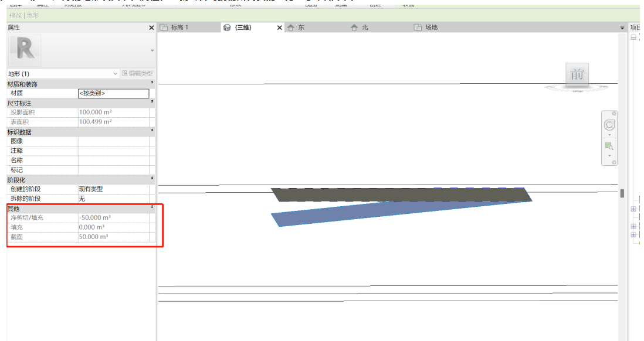Click the 3D view vertical scrollbar thumb

pyautogui.click(x=622, y=193)
